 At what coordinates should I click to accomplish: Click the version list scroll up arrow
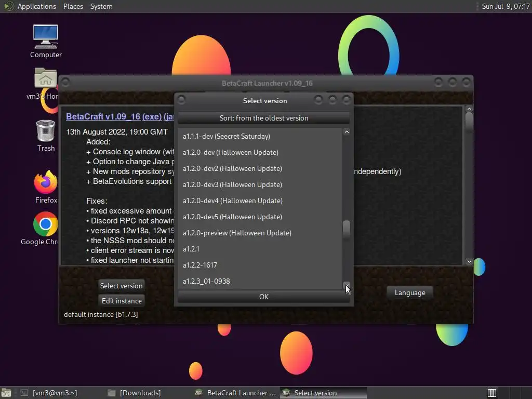pyautogui.click(x=347, y=132)
